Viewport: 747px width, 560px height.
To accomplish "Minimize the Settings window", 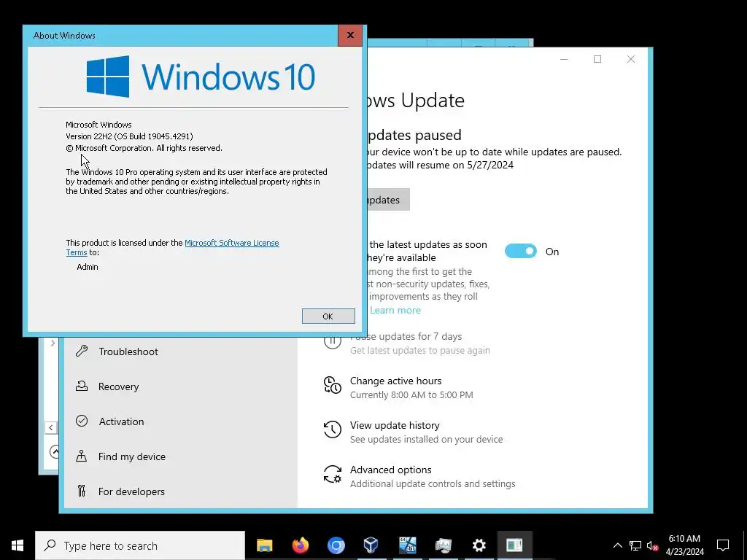I will pyautogui.click(x=564, y=59).
